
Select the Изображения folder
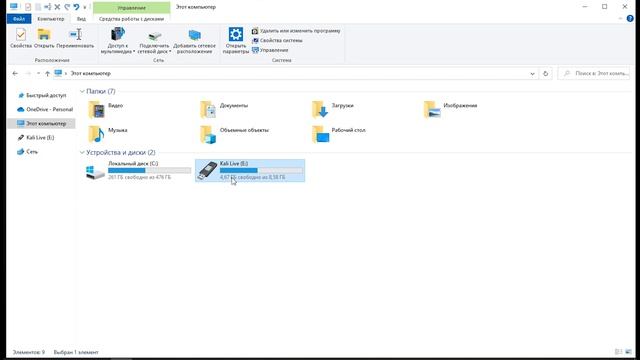(x=451, y=109)
